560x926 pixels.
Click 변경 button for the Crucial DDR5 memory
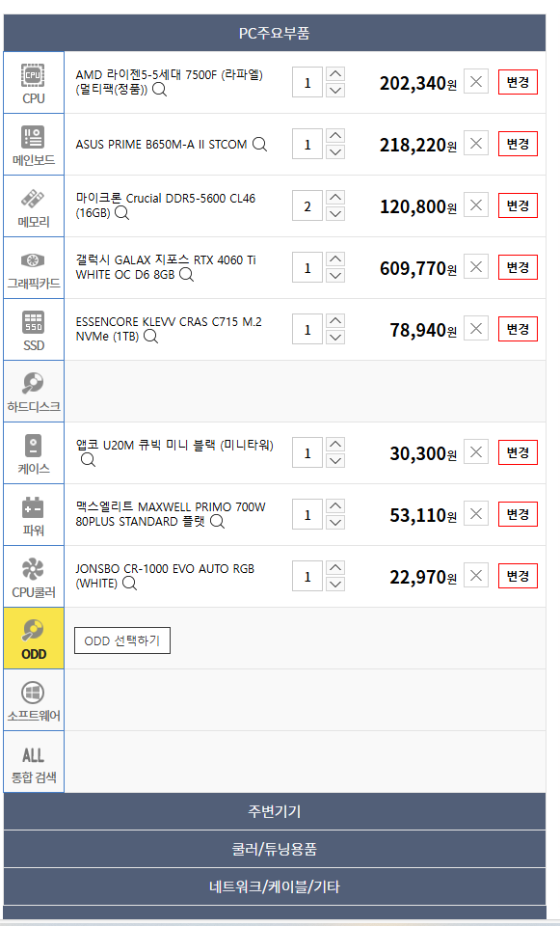(518, 205)
